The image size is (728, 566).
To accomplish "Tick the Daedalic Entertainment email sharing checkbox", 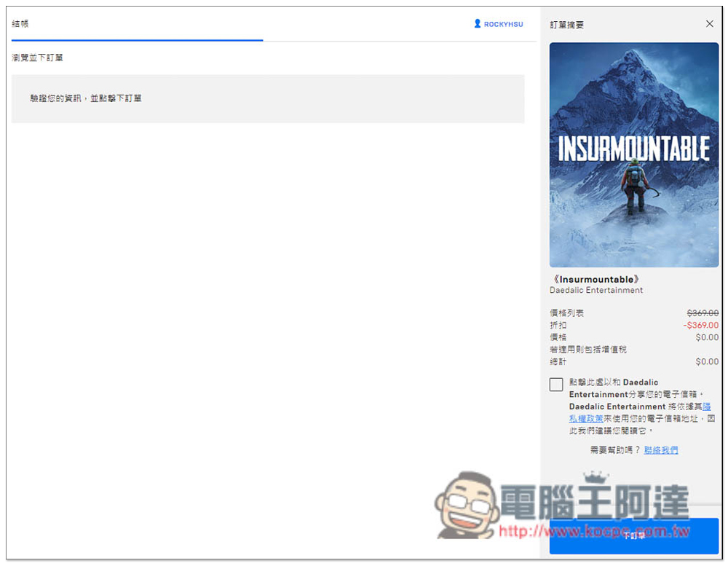I will coord(556,385).
